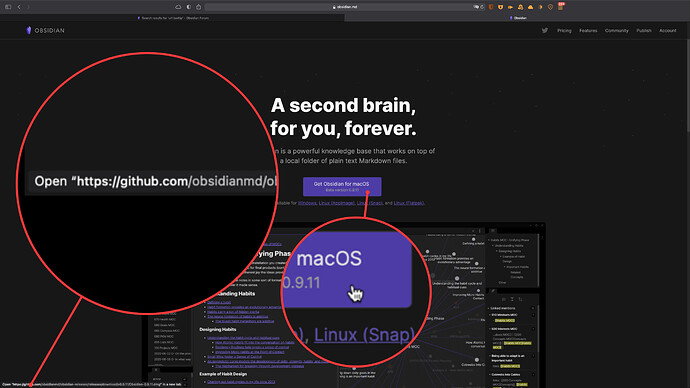
Task: Follow the Windows download link
Action: [307, 203]
